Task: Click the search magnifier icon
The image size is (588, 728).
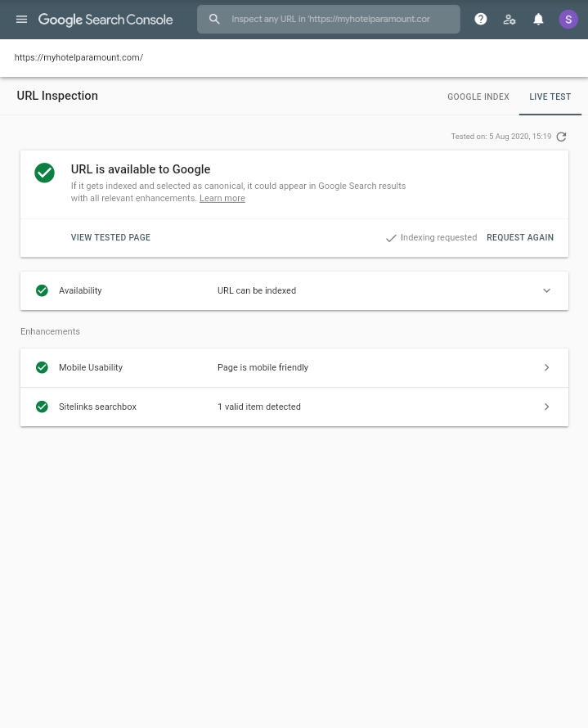Action: point(214,19)
